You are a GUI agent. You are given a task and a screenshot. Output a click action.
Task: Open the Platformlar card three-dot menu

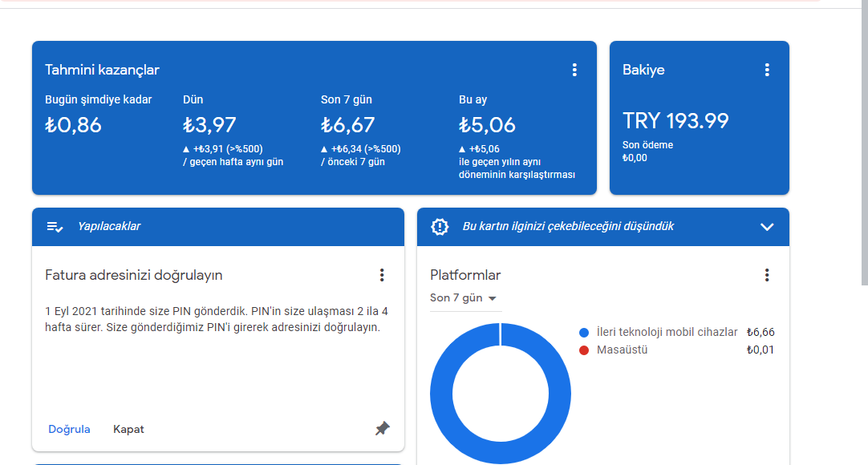coord(767,275)
